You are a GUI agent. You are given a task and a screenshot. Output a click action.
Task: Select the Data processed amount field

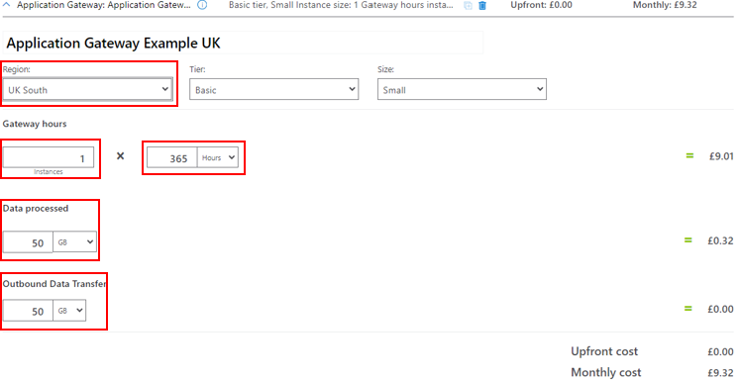(28, 242)
